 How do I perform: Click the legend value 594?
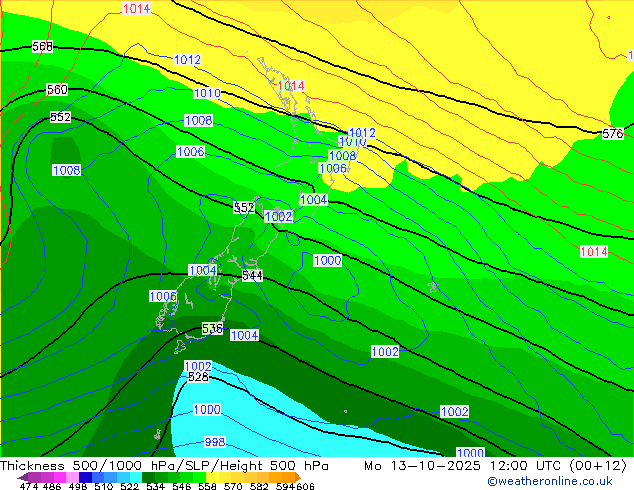(285, 486)
